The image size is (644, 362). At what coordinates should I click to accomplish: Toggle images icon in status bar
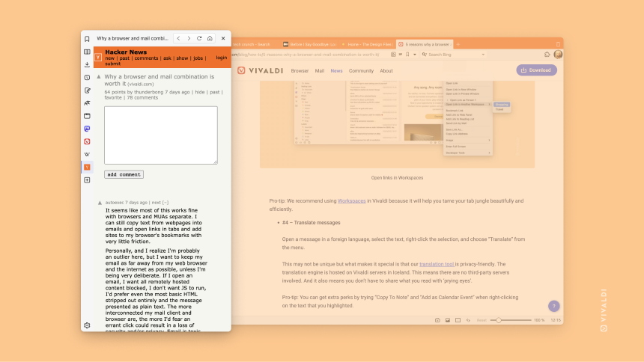tap(448, 320)
